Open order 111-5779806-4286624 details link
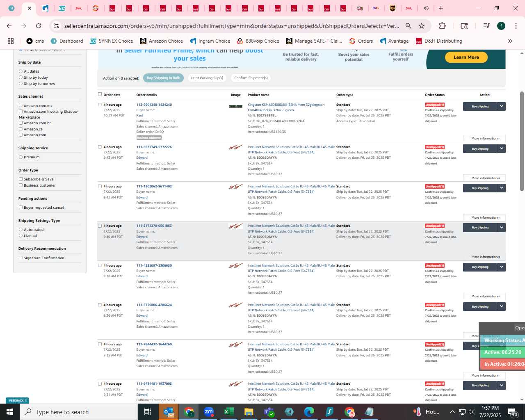Viewport: 525px width, 420px height. click(x=154, y=305)
